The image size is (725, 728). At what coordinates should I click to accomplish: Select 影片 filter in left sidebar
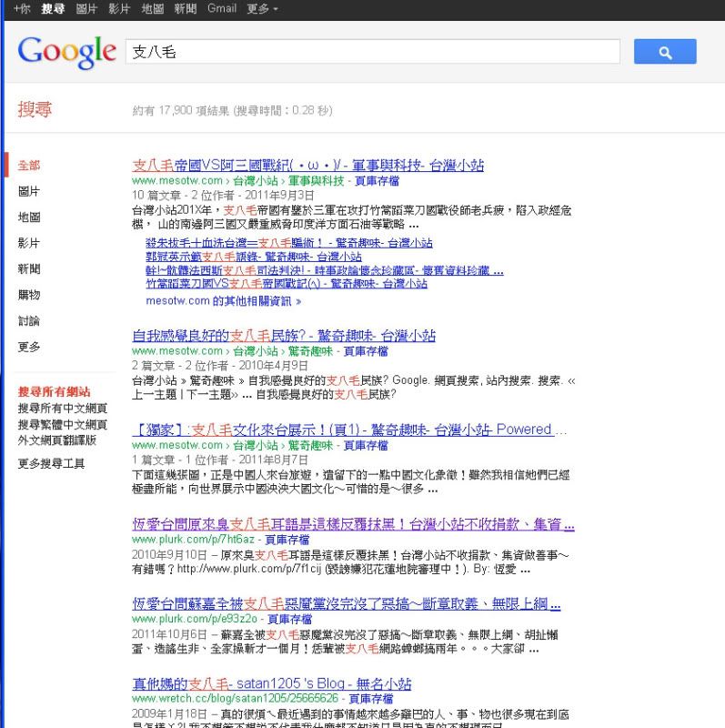pyautogui.click(x=29, y=243)
